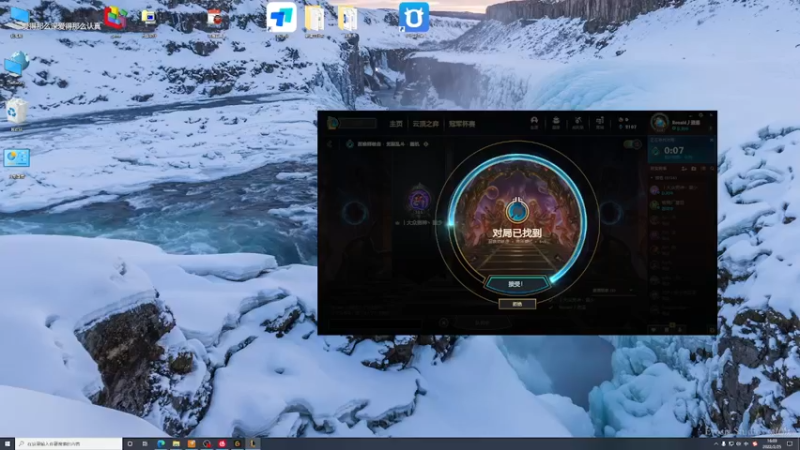Click the new folder icon in social panel
Image resolution: width=800 pixels, height=450 pixels.
pos(693,168)
